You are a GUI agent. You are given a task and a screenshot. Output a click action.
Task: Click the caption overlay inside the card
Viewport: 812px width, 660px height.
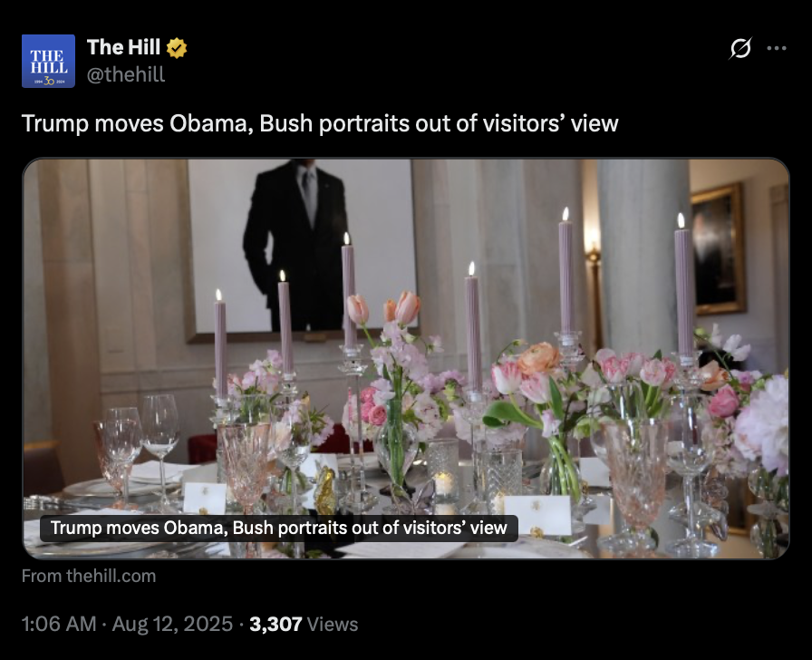[x=278, y=528]
